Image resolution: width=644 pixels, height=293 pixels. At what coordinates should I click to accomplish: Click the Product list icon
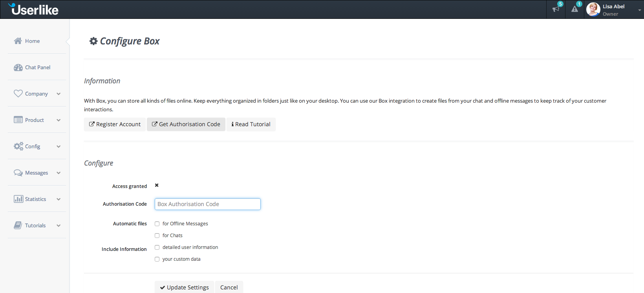click(x=18, y=120)
